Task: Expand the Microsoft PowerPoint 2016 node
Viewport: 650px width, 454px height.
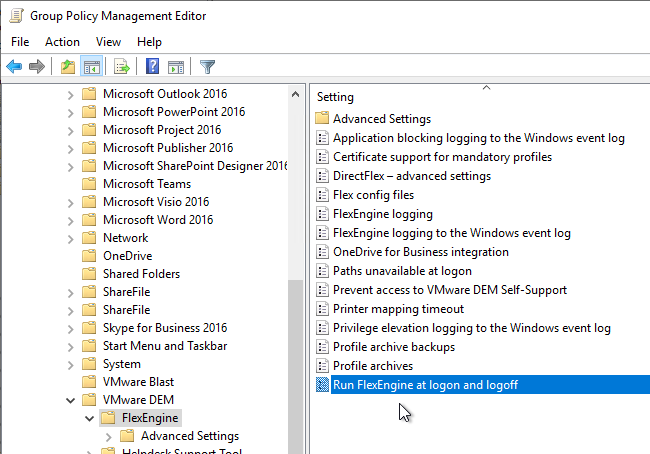Action: [x=70, y=112]
